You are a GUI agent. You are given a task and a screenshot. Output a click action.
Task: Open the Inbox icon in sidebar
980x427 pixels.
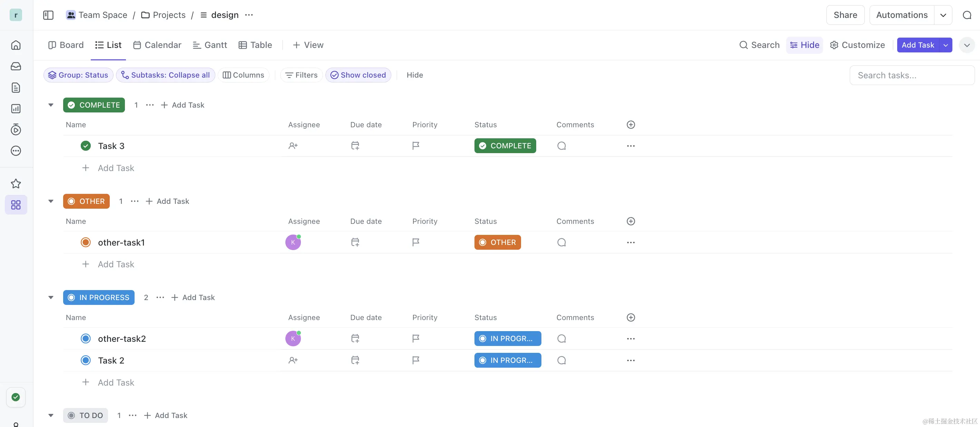point(16,67)
